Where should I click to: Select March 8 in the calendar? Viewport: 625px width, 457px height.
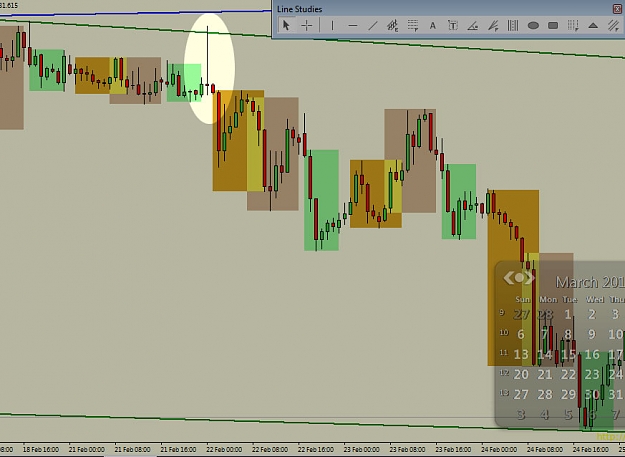(568, 334)
